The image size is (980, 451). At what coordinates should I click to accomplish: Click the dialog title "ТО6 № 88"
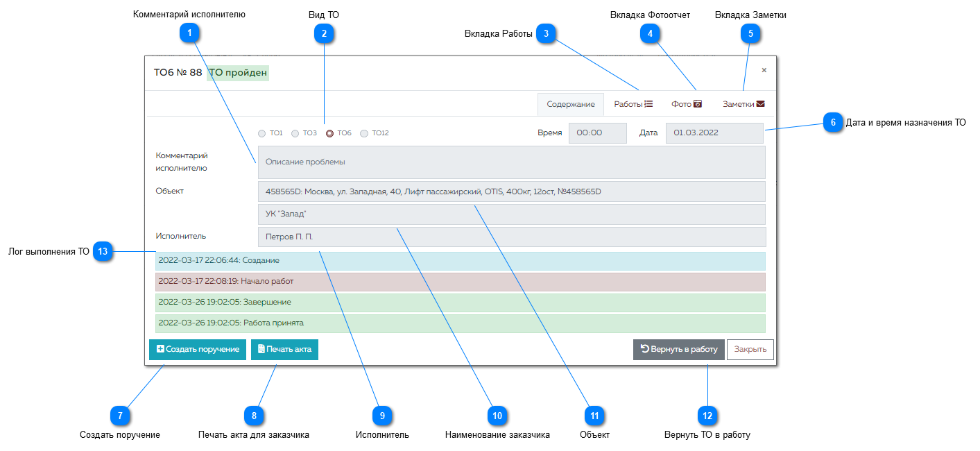tap(178, 73)
